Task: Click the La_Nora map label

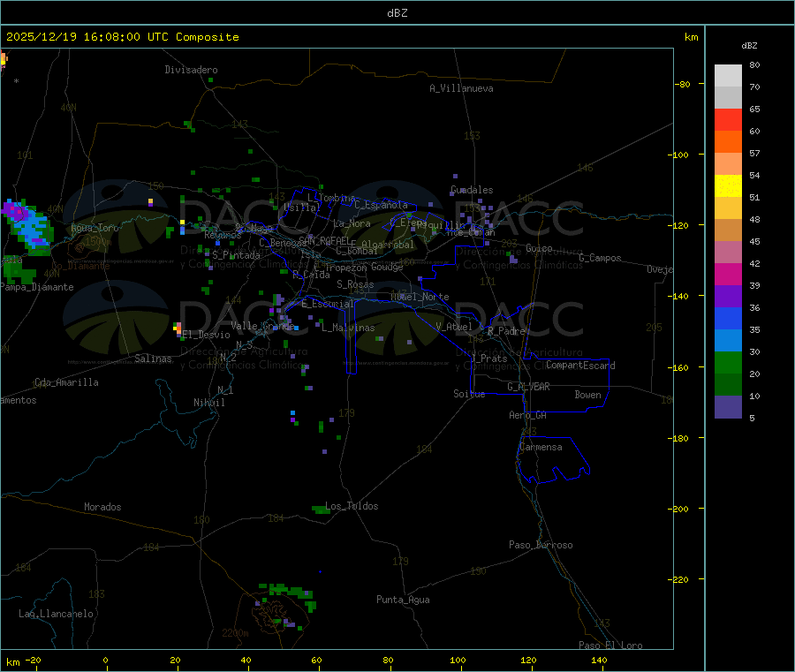Action: pyautogui.click(x=352, y=223)
